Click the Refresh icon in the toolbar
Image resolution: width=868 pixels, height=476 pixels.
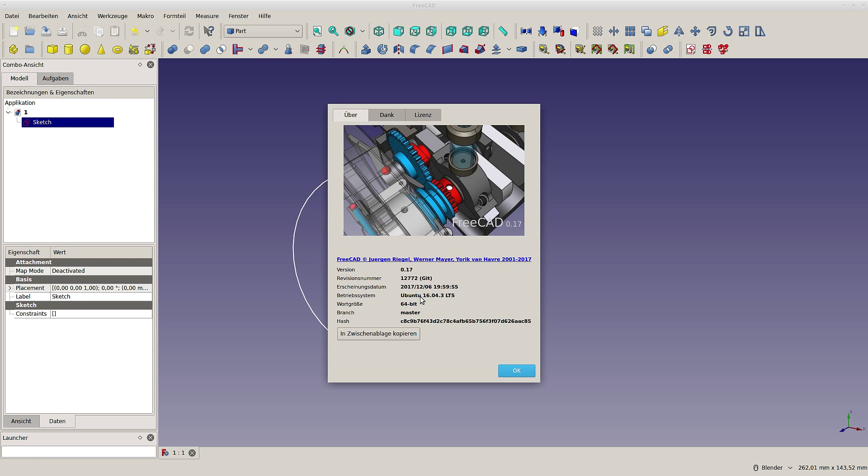(189, 31)
